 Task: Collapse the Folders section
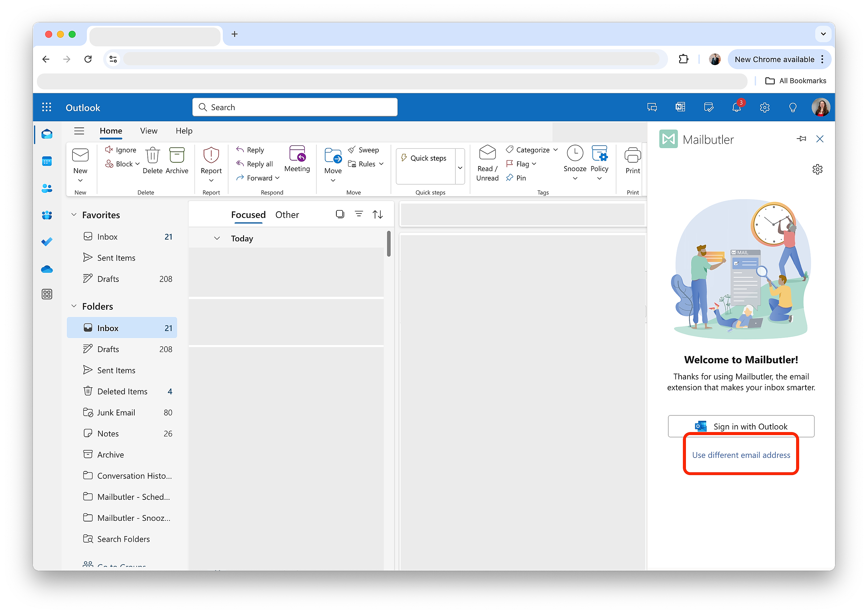pyautogui.click(x=74, y=306)
